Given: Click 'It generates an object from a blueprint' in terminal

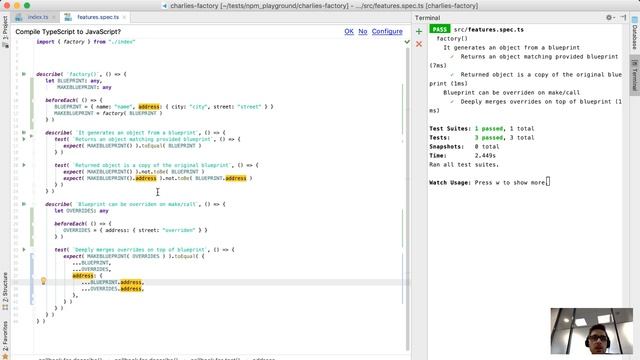Looking at the screenshot, I should [511, 47].
